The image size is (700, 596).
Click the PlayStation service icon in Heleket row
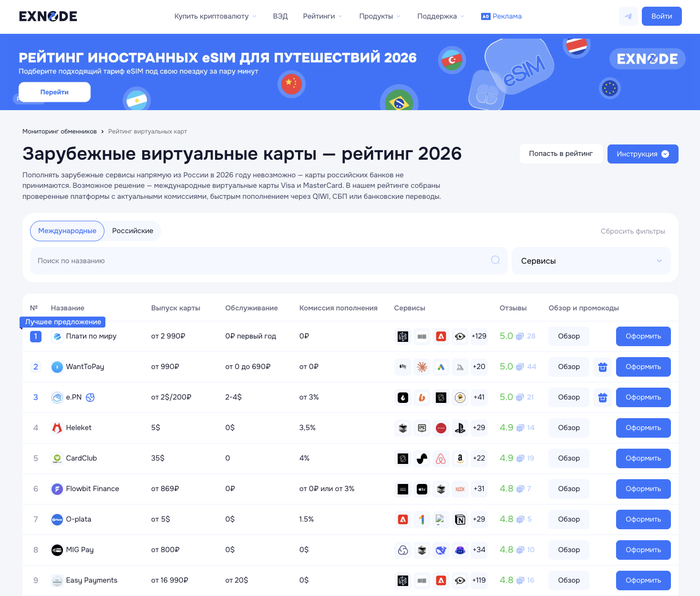point(460,428)
